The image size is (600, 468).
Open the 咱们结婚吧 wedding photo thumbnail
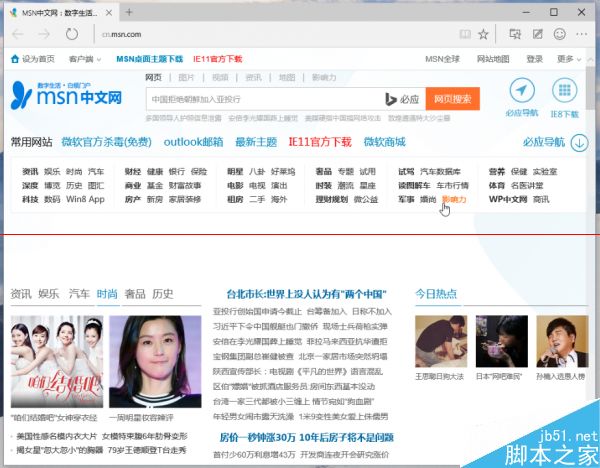pyautogui.click(x=57, y=361)
